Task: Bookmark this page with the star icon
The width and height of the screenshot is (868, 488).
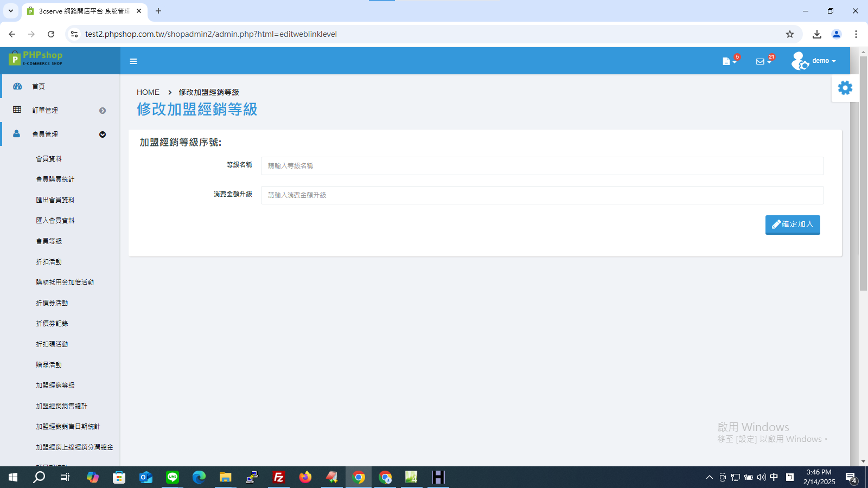Action: coord(790,34)
